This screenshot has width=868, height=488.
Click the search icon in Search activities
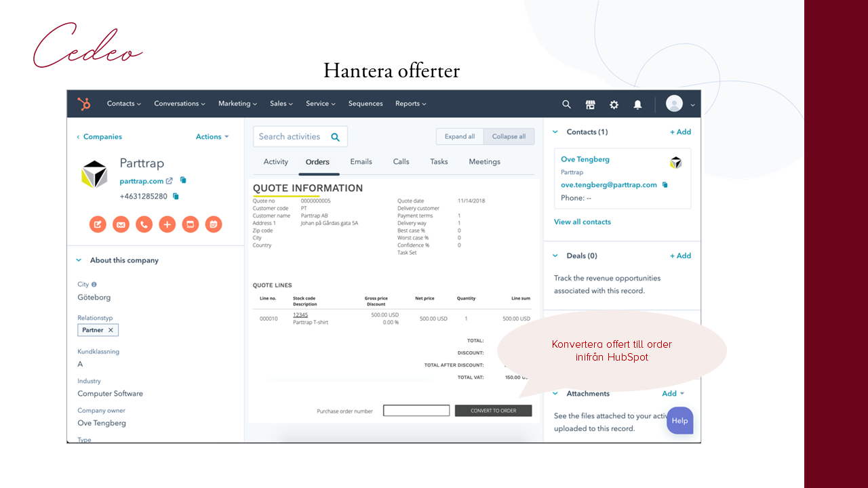335,137
